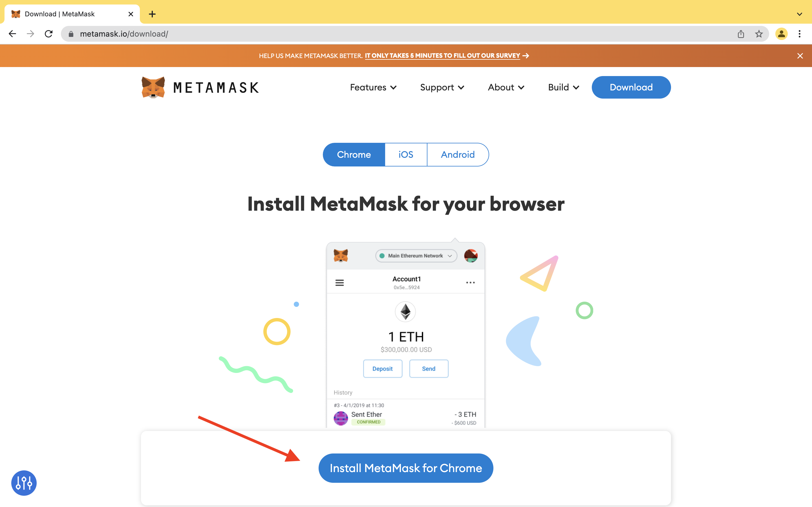Click the browser settings sliders icon

point(25,483)
